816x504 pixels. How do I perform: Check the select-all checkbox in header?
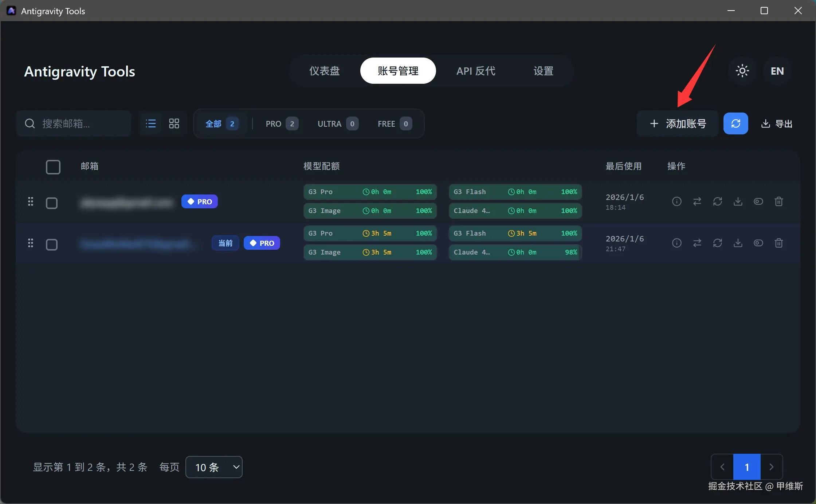click(x=53, y=167)
